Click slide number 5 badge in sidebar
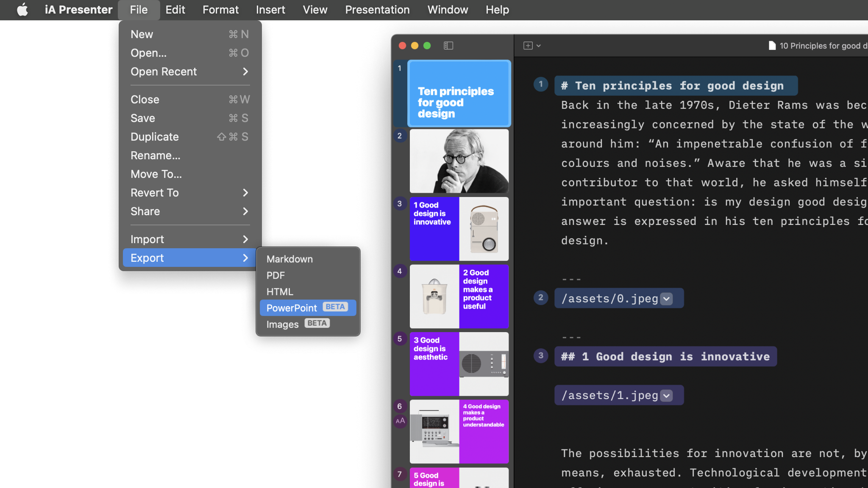 pyautogui.click(x=400, y=339)
